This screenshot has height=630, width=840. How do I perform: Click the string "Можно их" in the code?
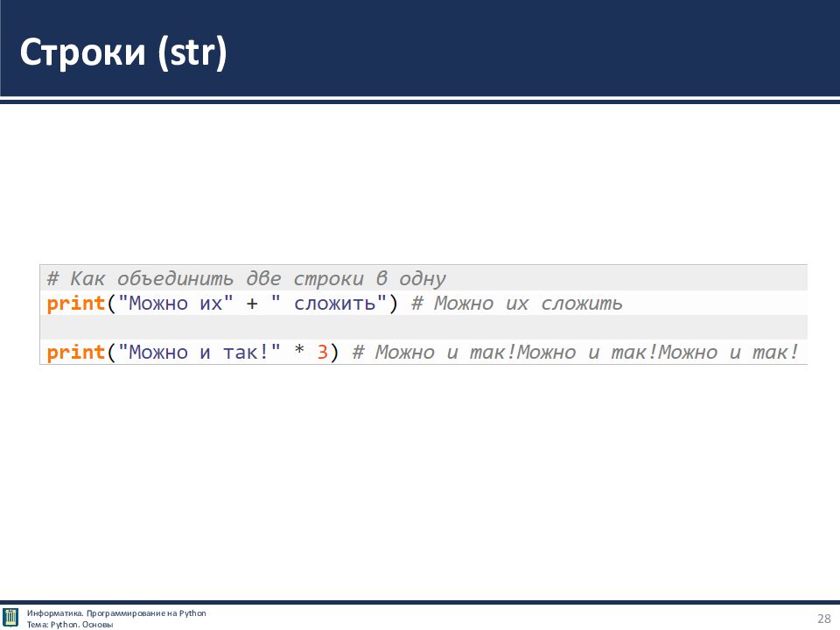(x=176, y=304)
